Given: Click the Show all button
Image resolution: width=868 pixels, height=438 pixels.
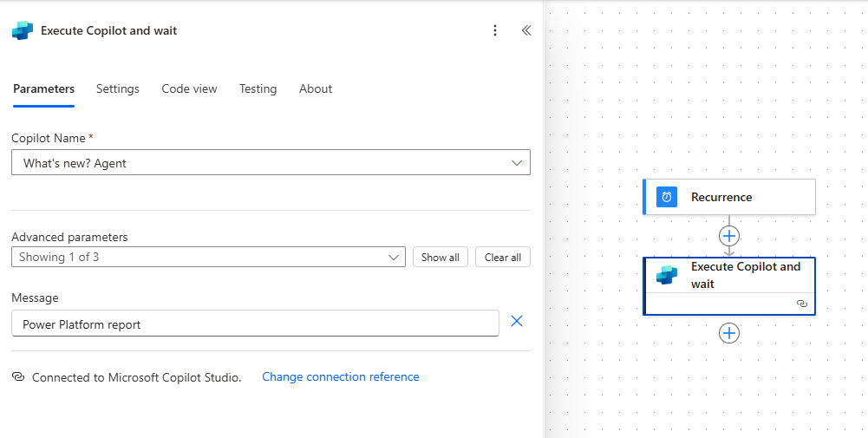Looking at the screenshot, I should [441, 257].
